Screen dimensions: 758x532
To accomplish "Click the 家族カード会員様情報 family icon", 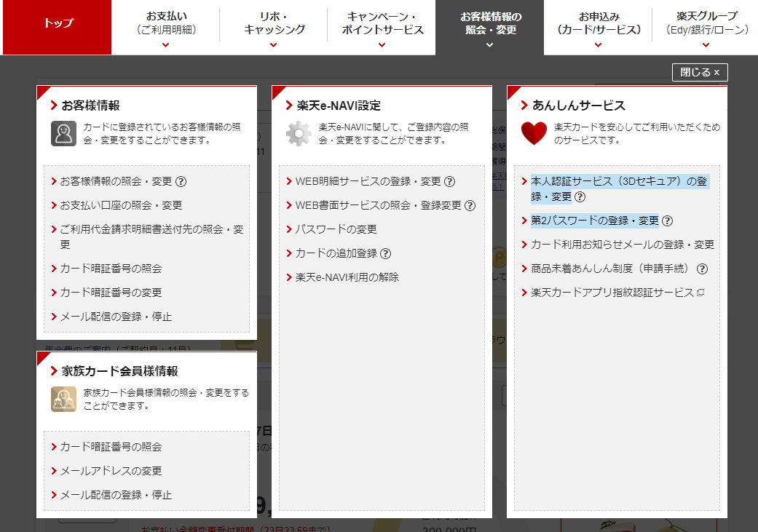I will (64, 399).
